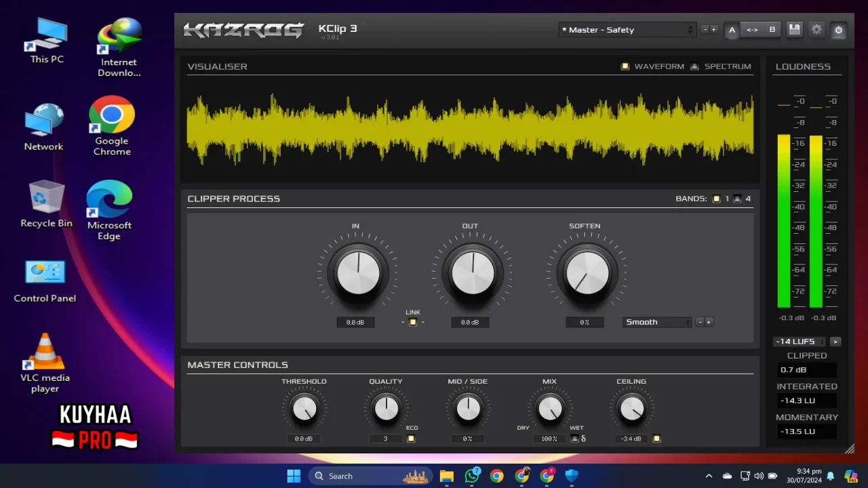This screenshot has height=488, width=868.
Task: Click the CEILING knob
Action: (x=631, y=409)
